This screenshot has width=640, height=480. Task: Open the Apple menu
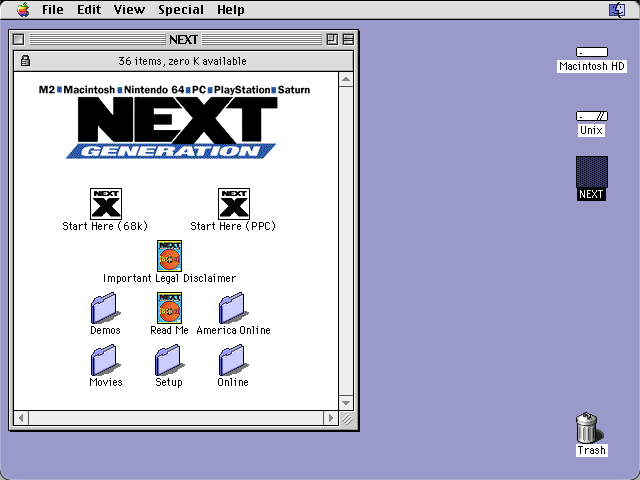pyautogui.click(x=23, y=9)
